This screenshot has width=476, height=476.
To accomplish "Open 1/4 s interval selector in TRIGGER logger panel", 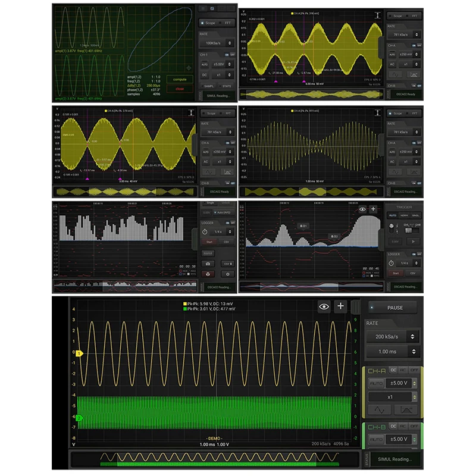I will coord(408,263).
